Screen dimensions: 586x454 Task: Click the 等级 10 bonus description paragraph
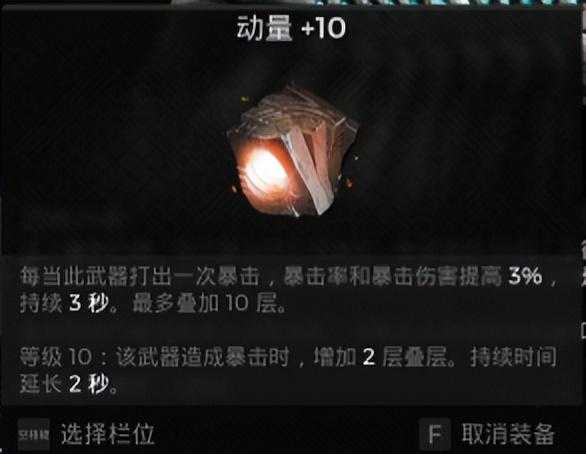coord(288,370)
